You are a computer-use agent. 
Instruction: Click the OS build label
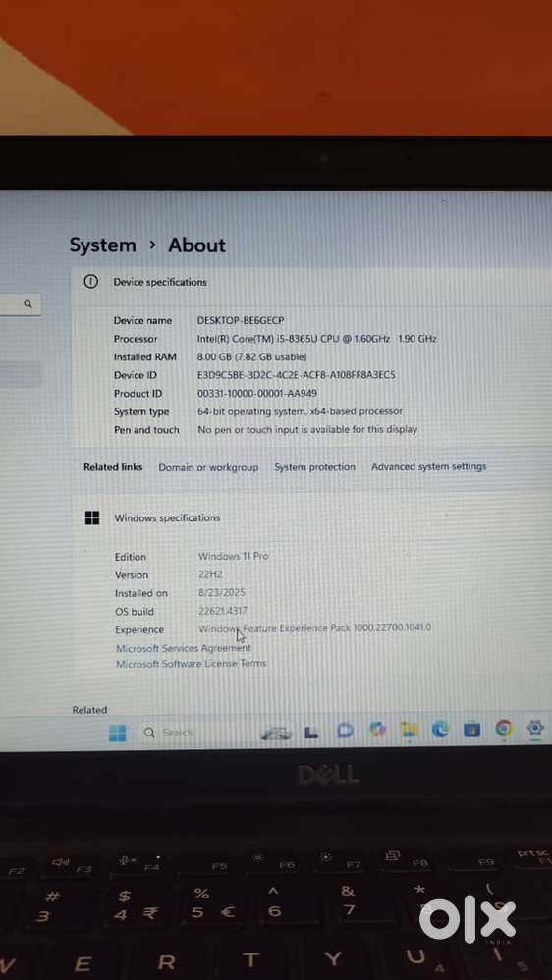pos(134,611)
